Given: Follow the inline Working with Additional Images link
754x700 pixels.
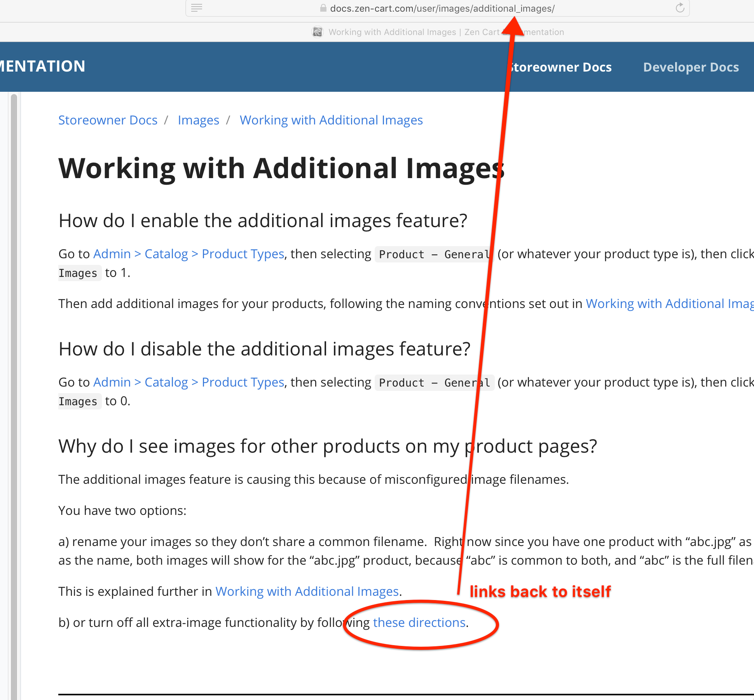Looking at the screenshot, I should pos(668,304).
